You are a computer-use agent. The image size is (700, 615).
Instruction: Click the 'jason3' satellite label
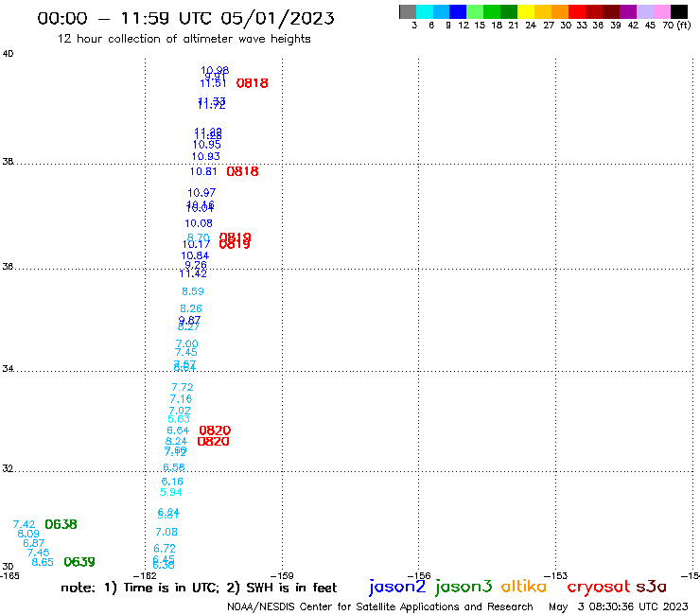coord(464,587)
